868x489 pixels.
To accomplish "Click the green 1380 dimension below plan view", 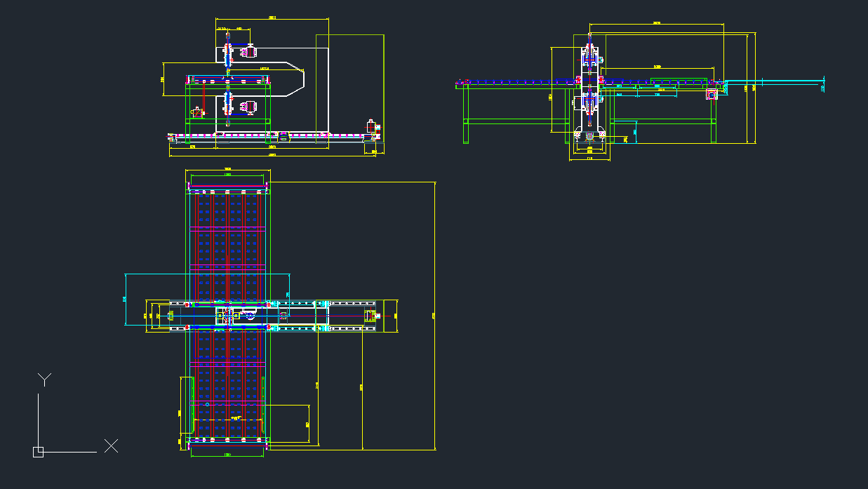I will click(x=227, y=455).
